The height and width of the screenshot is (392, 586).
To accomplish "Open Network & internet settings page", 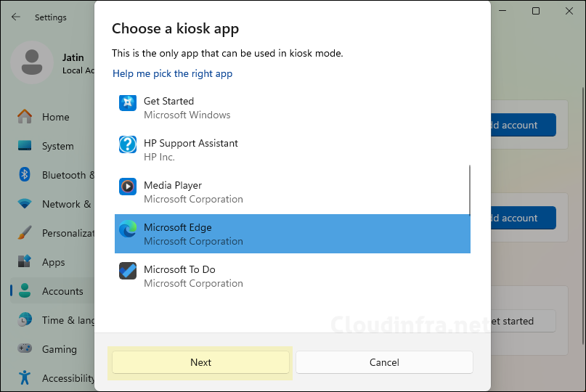I will (x=52, y=204).
